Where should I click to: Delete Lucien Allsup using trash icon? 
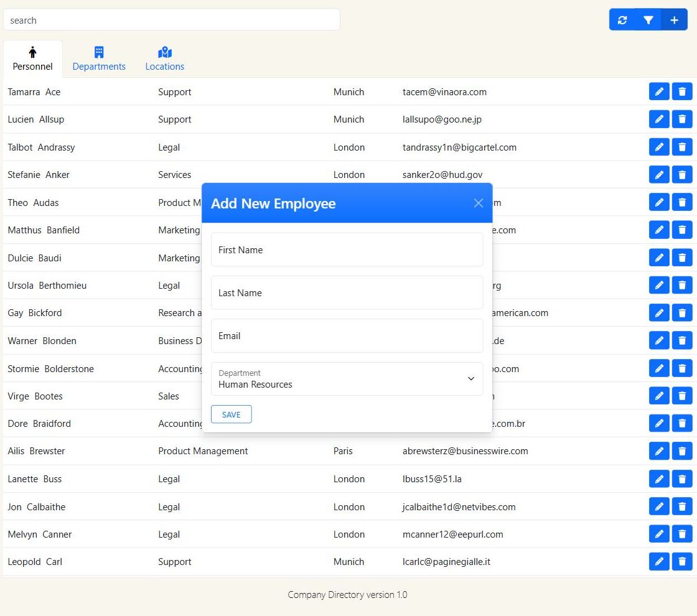click(x=682, y=119)
